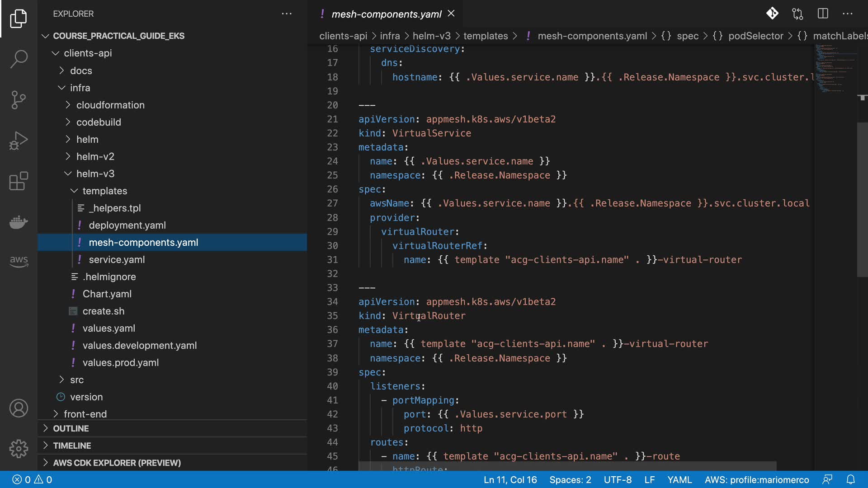Open the AWS Toolkit view
This screenshot has width=868, height=488.
(19, 261)
